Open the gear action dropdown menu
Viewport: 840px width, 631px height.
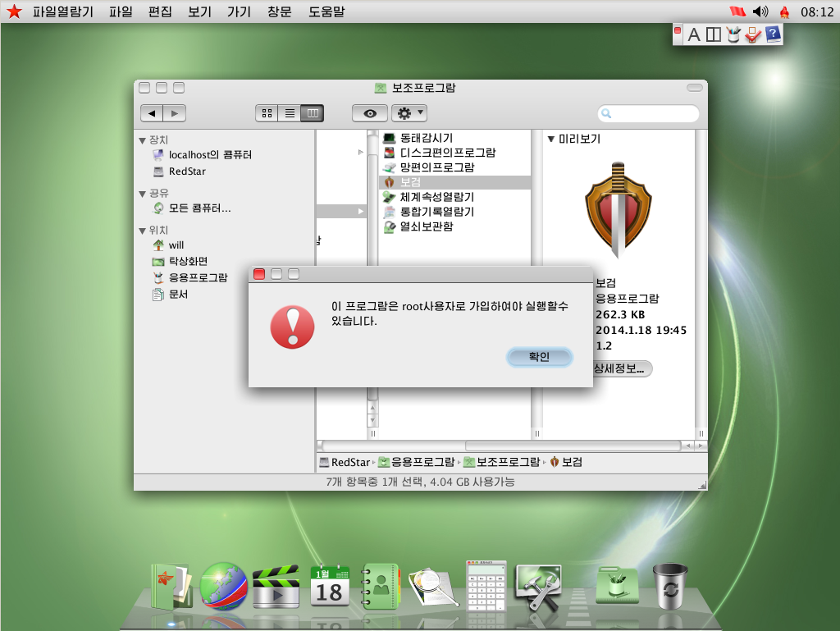pyautogui.click(x=409, y=113)
